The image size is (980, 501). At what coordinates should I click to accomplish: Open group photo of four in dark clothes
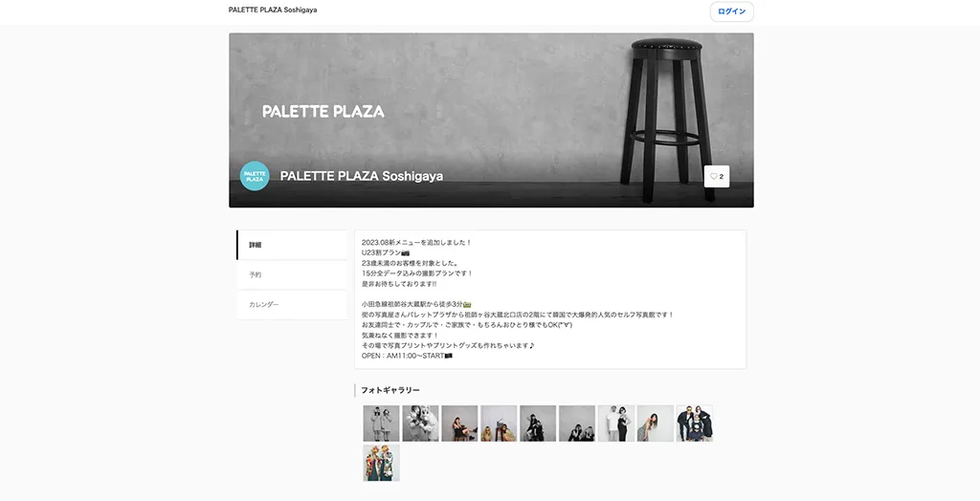tap(695, 424)
